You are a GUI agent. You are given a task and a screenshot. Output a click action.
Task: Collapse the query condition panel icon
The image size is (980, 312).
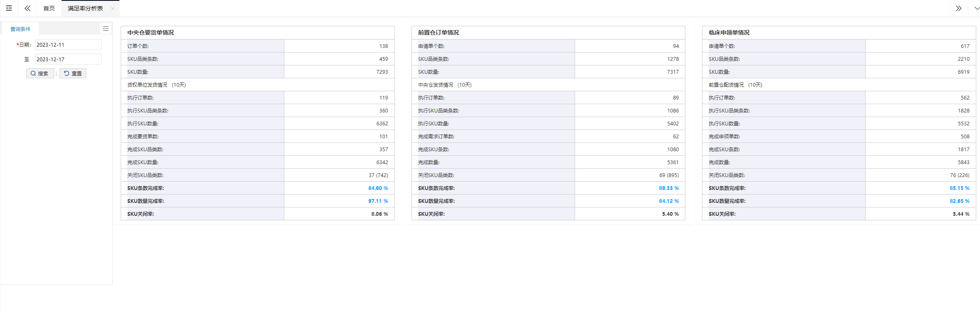pyautogui.click(x=106, y=28)
